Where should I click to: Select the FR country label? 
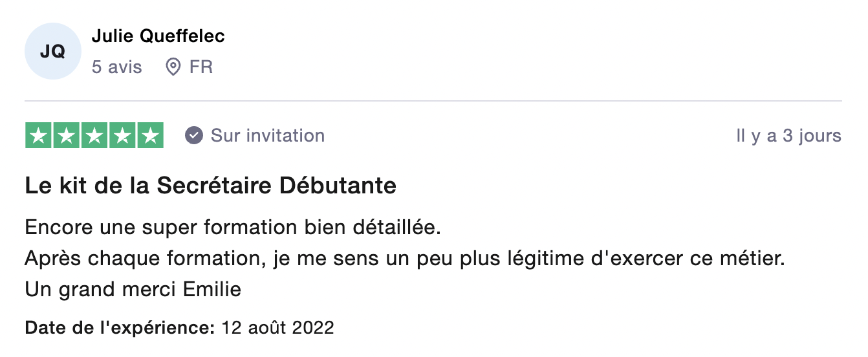pyautogui.click(x=201, y=67)
